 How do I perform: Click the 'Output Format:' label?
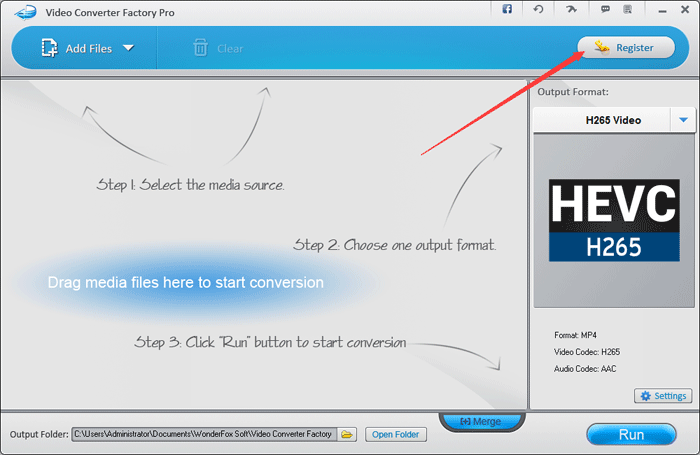point(573,92)
